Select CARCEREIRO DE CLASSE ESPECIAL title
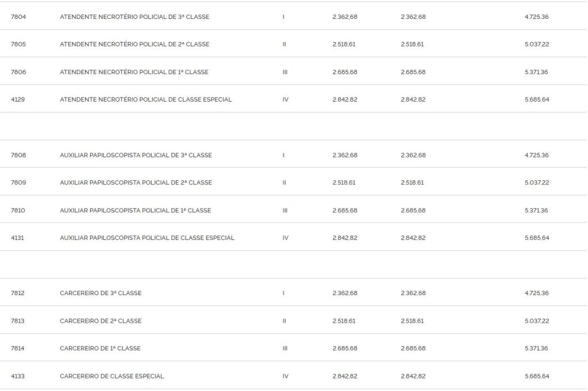Image resolution: width=588 pixels, height=391 pixels. click(x=112, y=376)
